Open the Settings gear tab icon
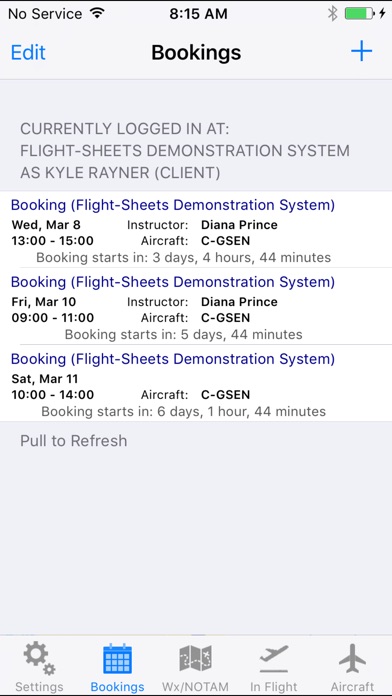This screenshot has width=392, height=696. (x=39, y=659)
